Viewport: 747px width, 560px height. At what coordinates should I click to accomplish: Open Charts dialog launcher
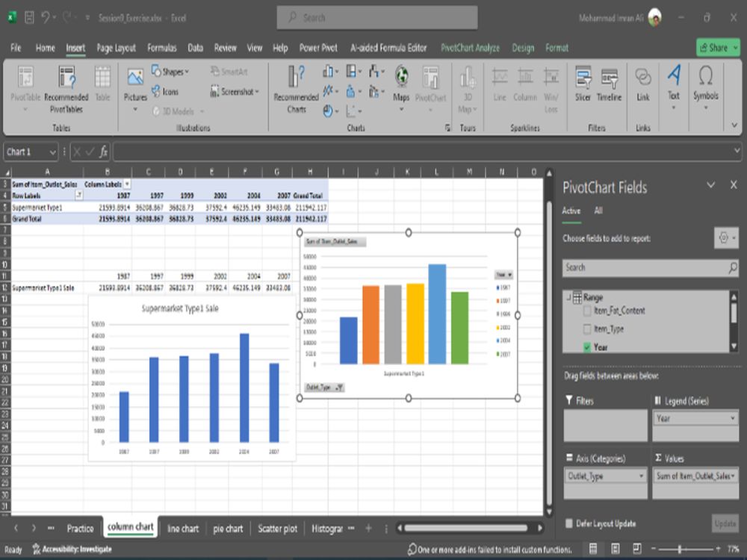click(x=447, y=128)
